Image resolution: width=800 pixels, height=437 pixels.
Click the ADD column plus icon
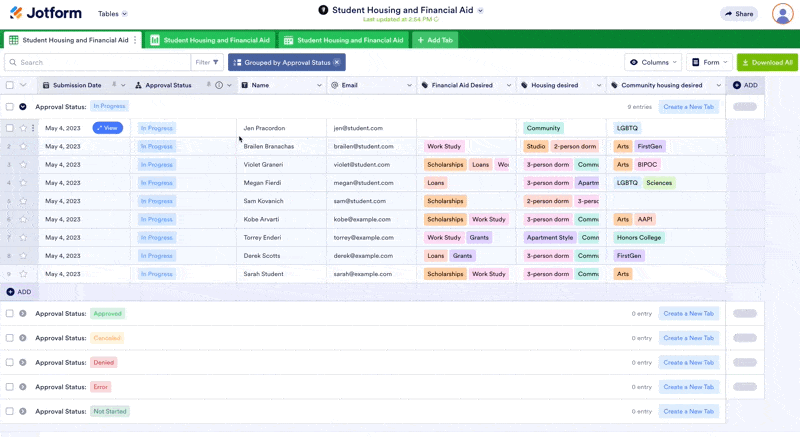click(x=737, y=86)
